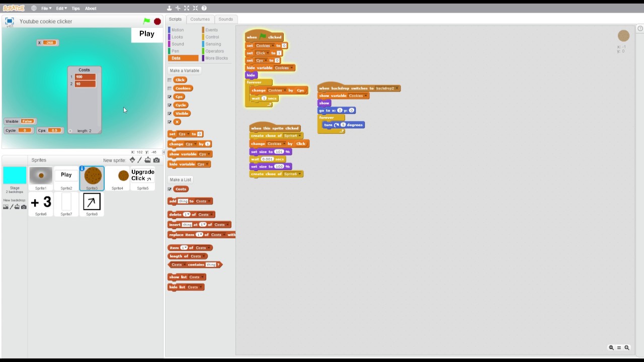Screen dimensions: 644x362
Task: Toggle the Cookies variable checkbox
Action: [170, 88]
